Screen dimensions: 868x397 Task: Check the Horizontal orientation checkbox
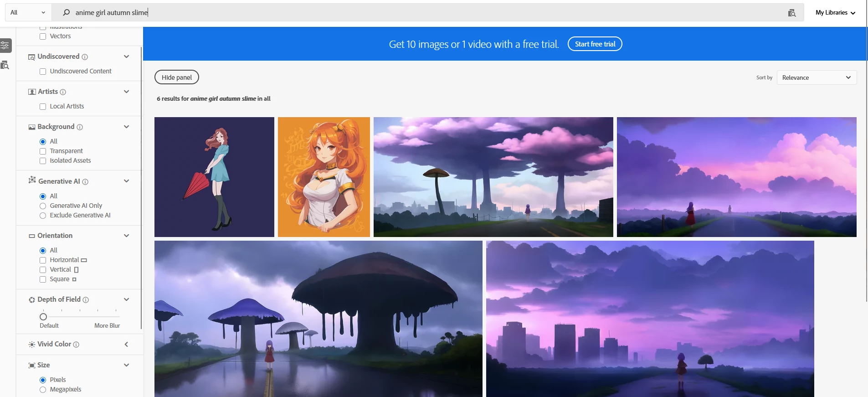[43, 260]
